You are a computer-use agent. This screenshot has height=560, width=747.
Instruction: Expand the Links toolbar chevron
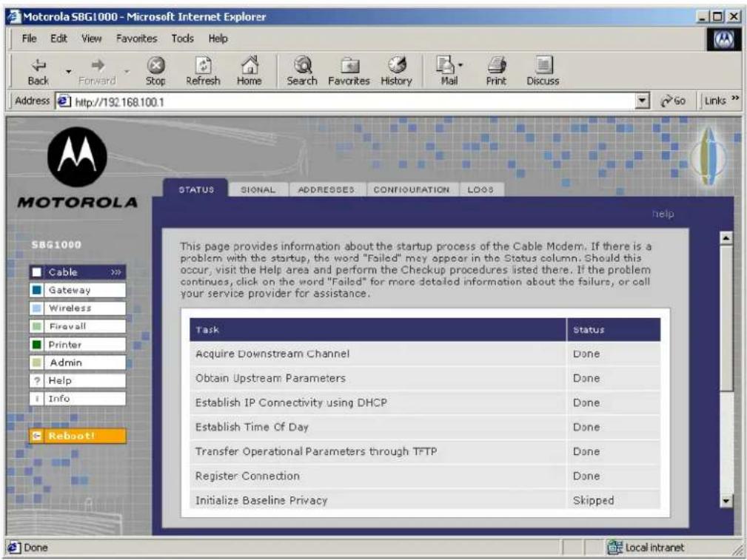(735, 98)
